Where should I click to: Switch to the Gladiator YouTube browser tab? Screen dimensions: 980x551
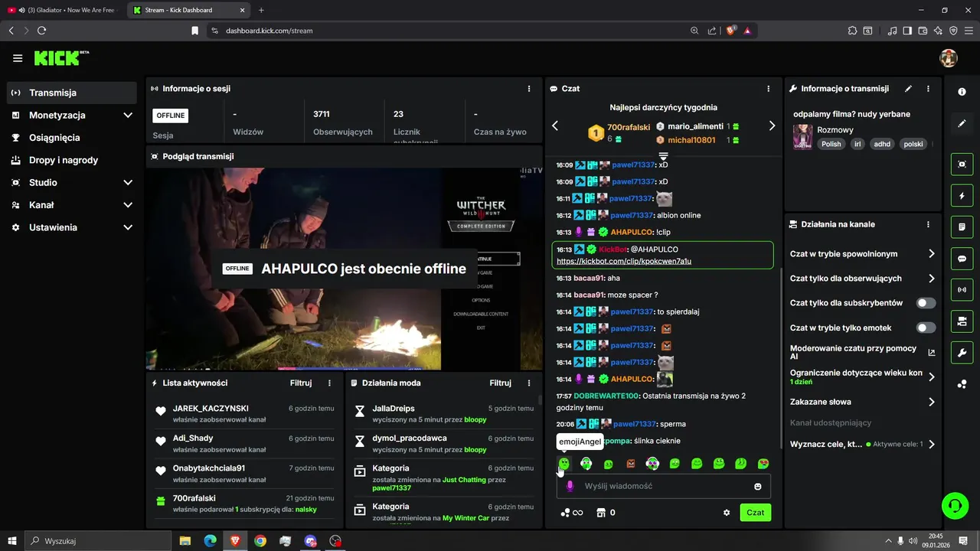click(64, 10)
